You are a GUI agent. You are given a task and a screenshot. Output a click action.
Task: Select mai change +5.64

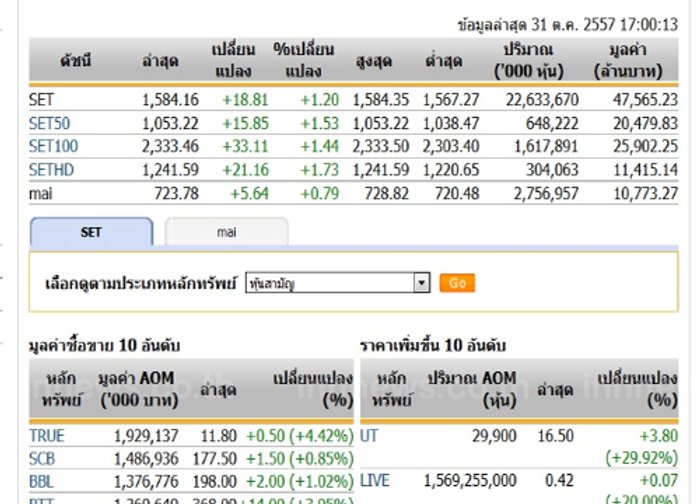pyautogui.click(x=249, y=194)
